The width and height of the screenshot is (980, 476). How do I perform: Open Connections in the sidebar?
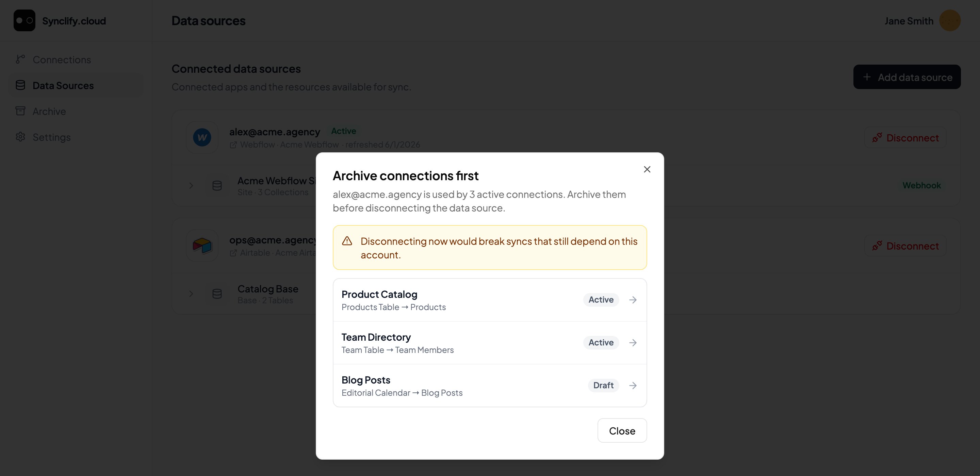(76, 60)
